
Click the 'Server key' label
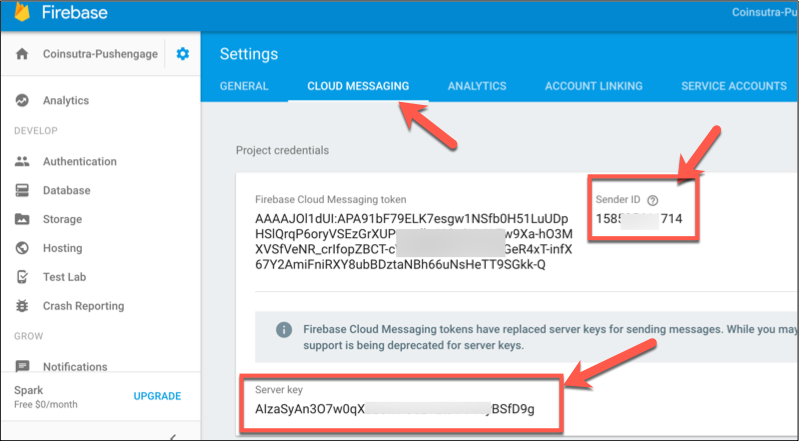279,390
